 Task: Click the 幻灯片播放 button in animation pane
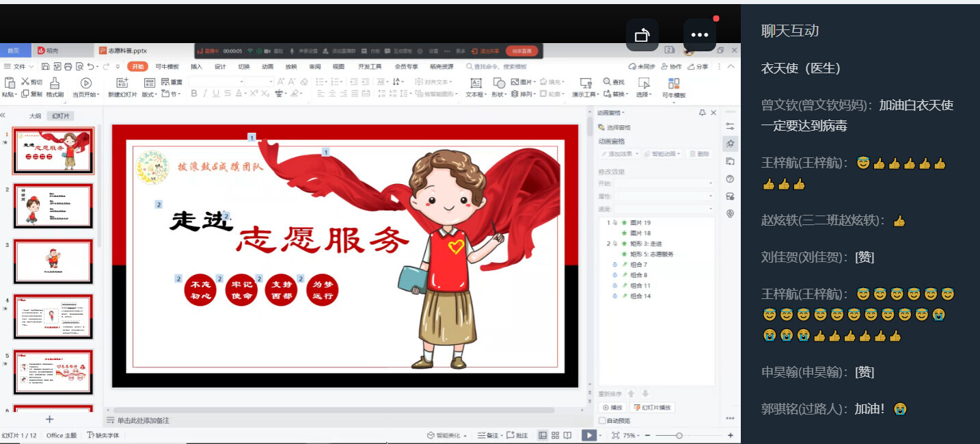(653, 408)
